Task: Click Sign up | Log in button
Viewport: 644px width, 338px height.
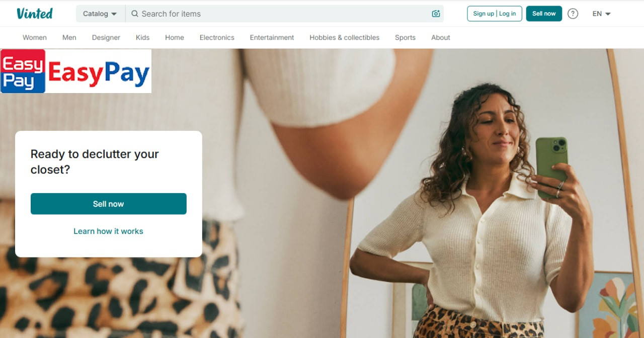Action: (x=495, y=14)
